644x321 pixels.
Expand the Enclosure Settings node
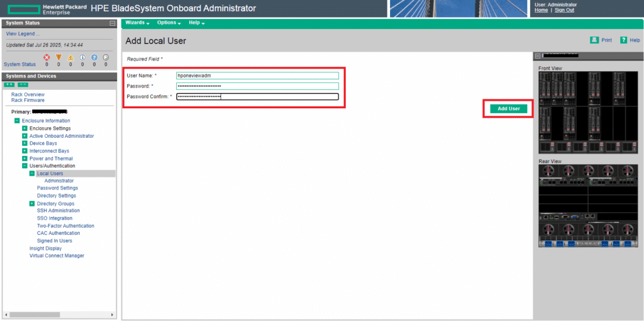25,128
